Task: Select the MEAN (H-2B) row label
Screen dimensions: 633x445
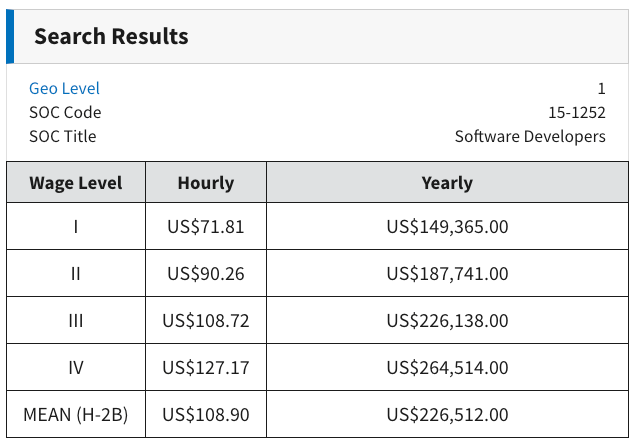Action: (x=75, y=415)
